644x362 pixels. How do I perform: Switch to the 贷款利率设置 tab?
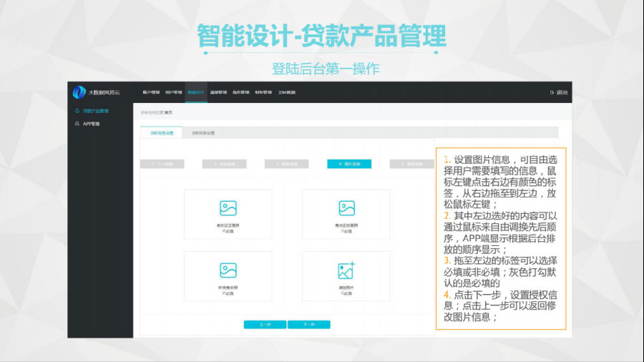(x=203, y=132)
